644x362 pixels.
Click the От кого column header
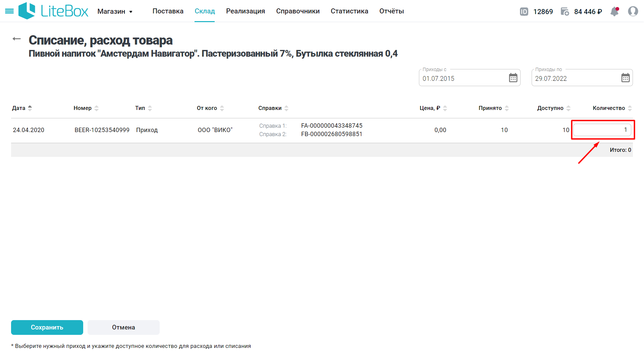(207, 108)
